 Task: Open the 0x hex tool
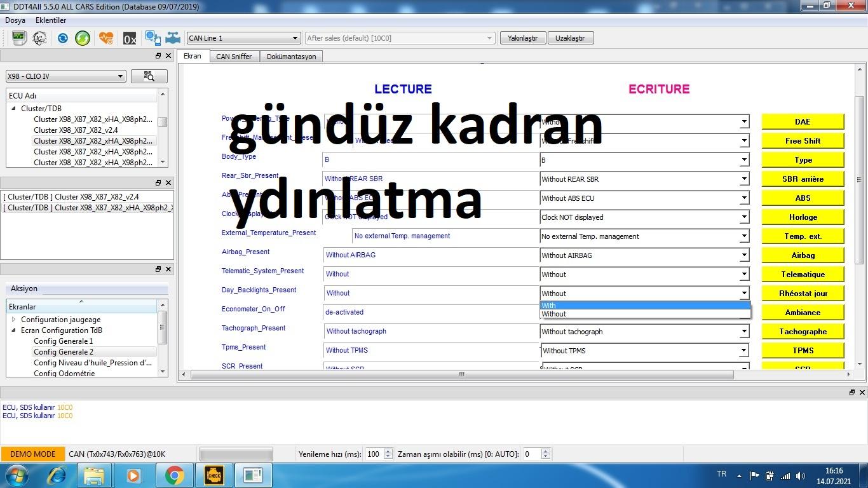[130, 39]
